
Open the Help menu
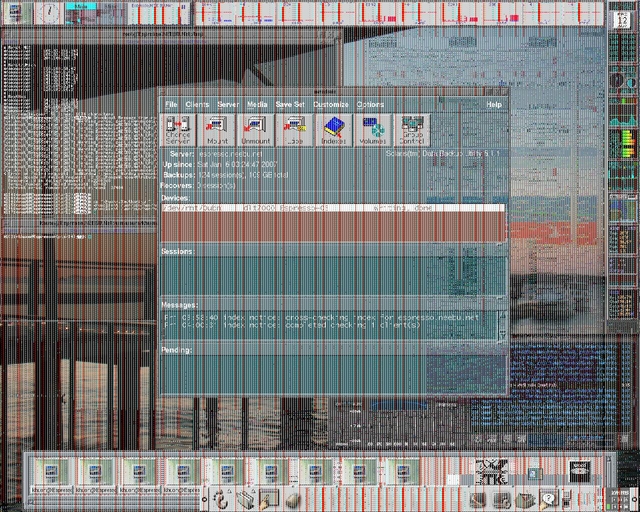[494, 105]
